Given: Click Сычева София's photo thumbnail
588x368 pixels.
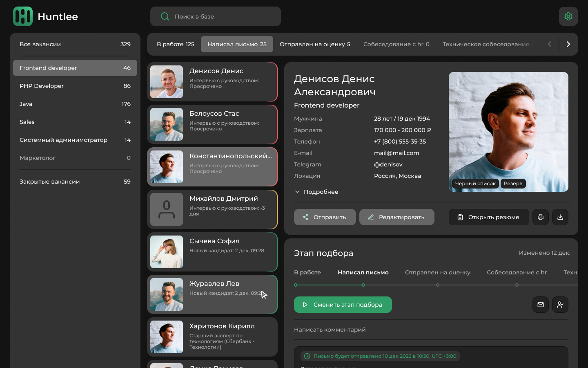Looking at the screenshot, I should coord(167,252).
